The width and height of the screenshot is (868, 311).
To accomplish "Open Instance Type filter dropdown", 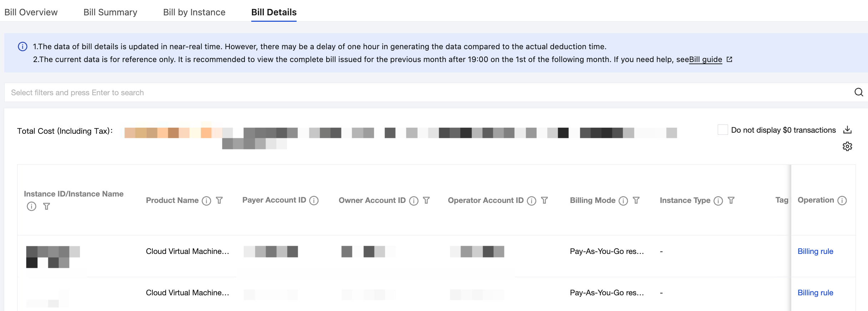I will (731, 200).
